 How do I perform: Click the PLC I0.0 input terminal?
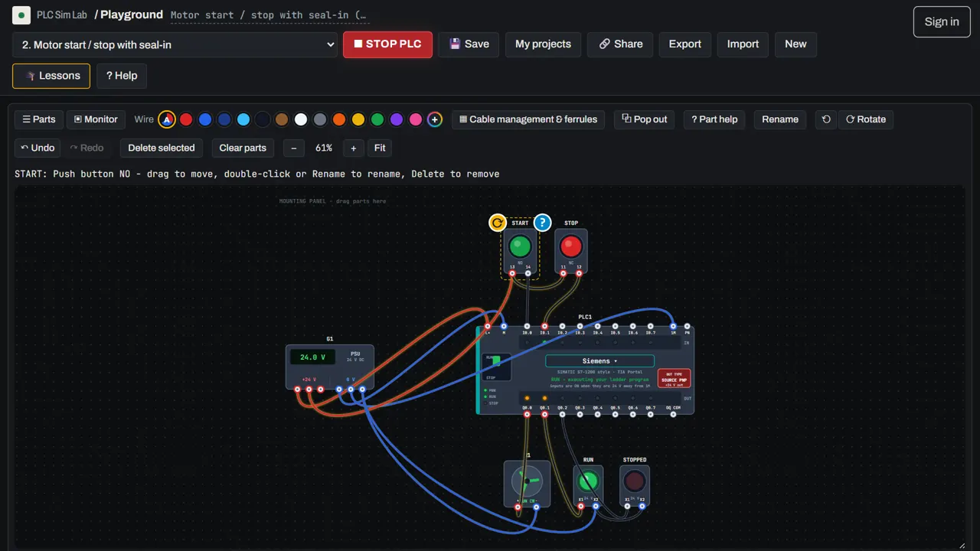tap(527, 327)
